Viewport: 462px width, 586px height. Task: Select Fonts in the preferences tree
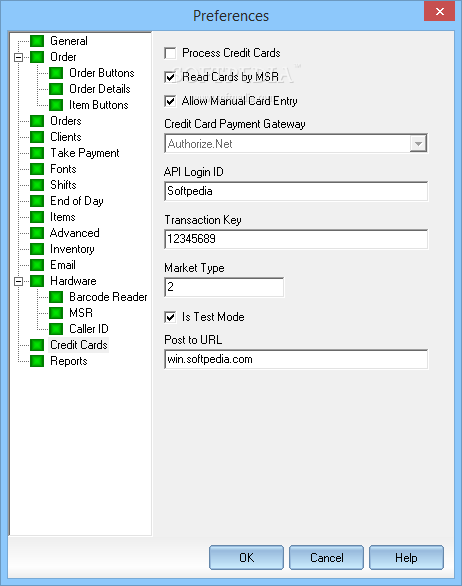pyautogui.click(x=63, y=169)
